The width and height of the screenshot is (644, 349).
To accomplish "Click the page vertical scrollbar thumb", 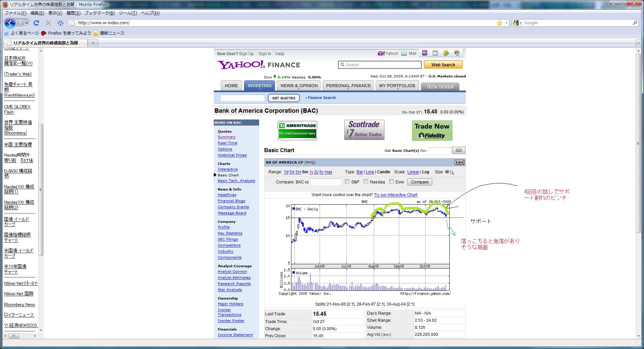I will coord(639,143).
